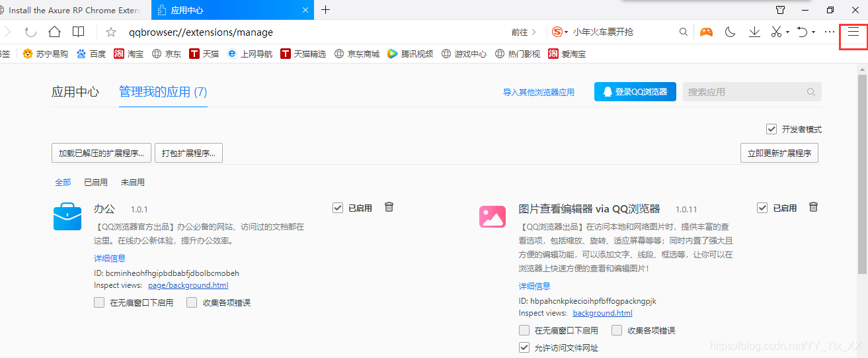This screenshot has height=358, width=868.
Task: Reload the page with refresh icon
Action: pyautogui.click(x=30, y=32)
